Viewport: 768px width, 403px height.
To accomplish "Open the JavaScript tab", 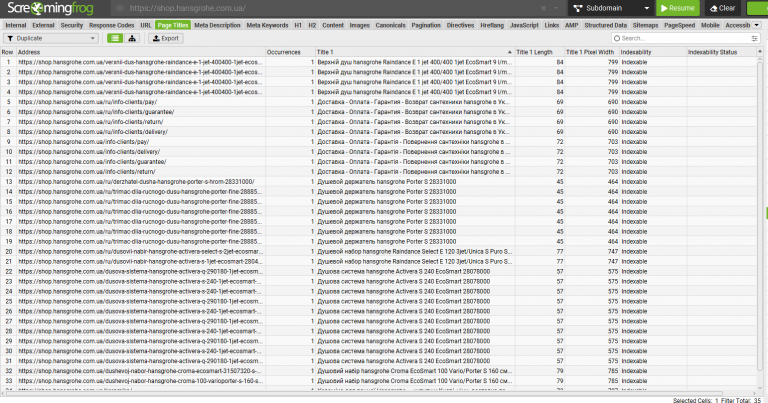I will point(524,25).
